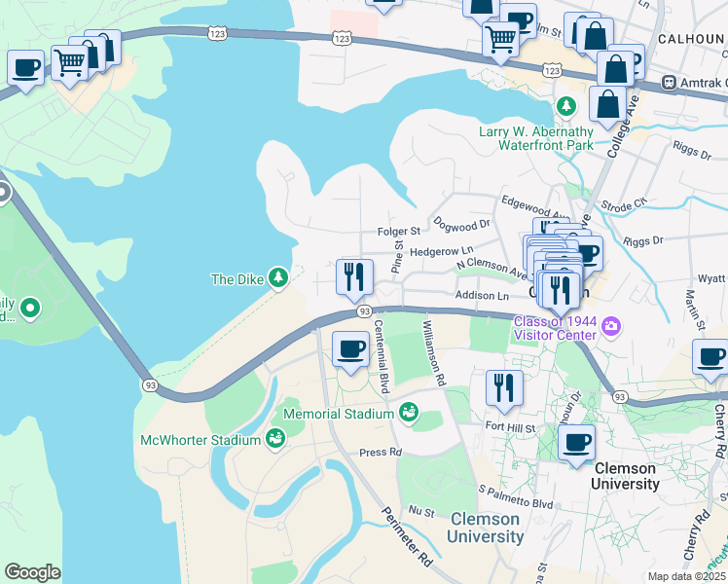Click the Press Rd label
Viewport: 728px width, 584px height.
(381, 453)
